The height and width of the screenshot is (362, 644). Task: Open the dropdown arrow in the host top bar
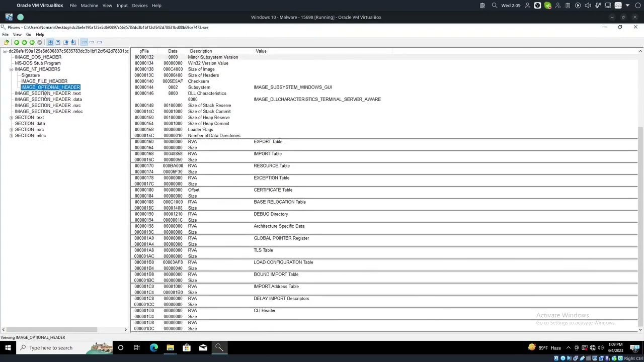click(x=627, y=6)
